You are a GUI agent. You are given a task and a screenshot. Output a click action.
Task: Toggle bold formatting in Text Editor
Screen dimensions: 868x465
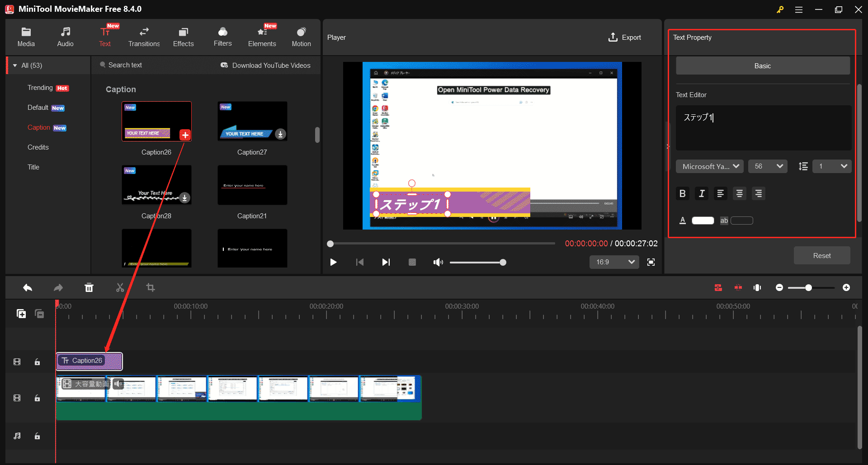pos(683,193)
